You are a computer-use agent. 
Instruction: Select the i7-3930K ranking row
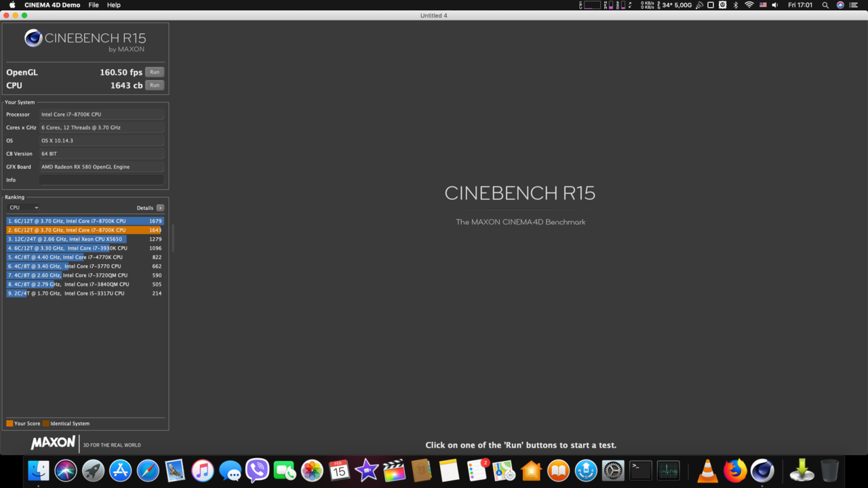85,248
